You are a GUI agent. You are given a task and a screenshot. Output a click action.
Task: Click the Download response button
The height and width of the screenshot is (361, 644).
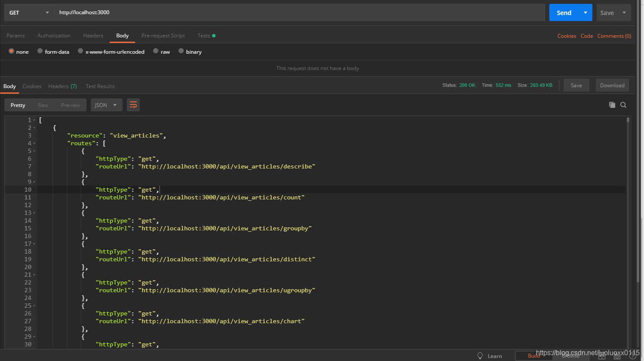pyautogui.click(x=612, y=85)
